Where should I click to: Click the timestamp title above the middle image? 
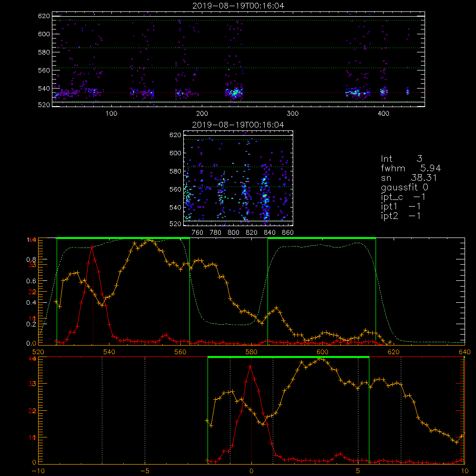[238, 125]
